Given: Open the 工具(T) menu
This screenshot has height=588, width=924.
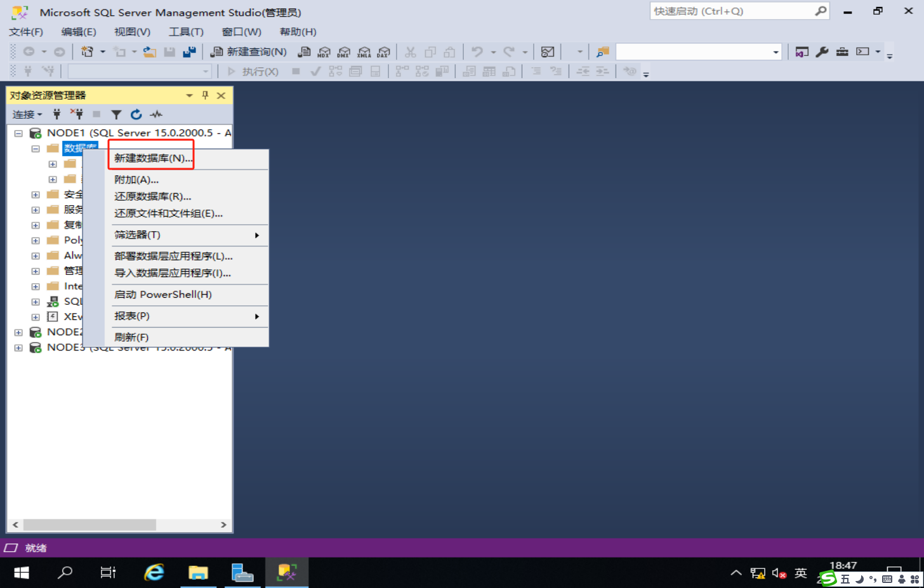Looking at the screenshot, I should 186,32.
